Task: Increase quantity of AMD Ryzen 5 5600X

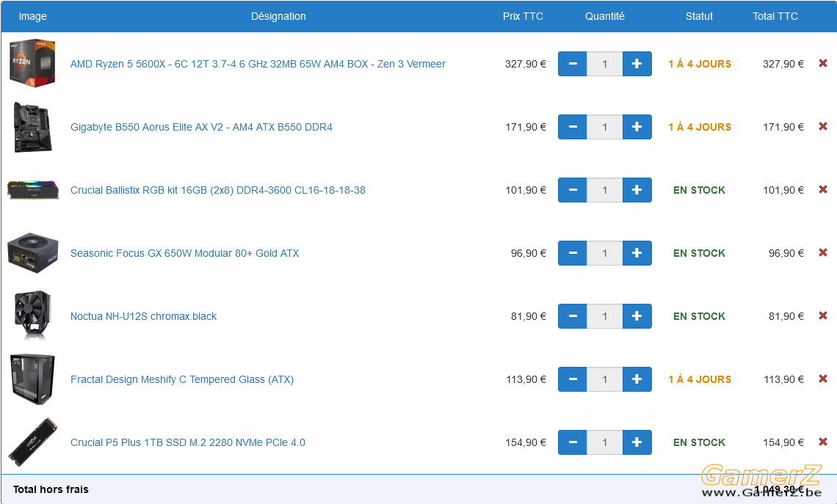Action: coord(637,64)
